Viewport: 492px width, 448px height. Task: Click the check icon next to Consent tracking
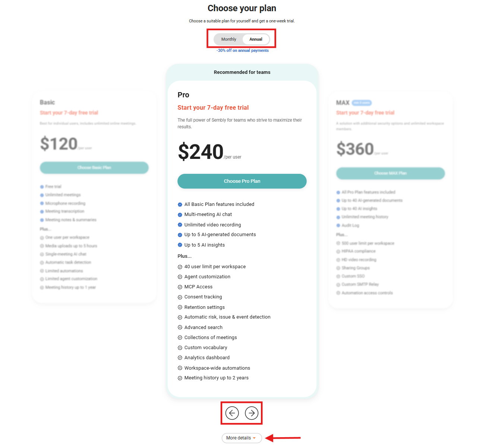(180, 297)
